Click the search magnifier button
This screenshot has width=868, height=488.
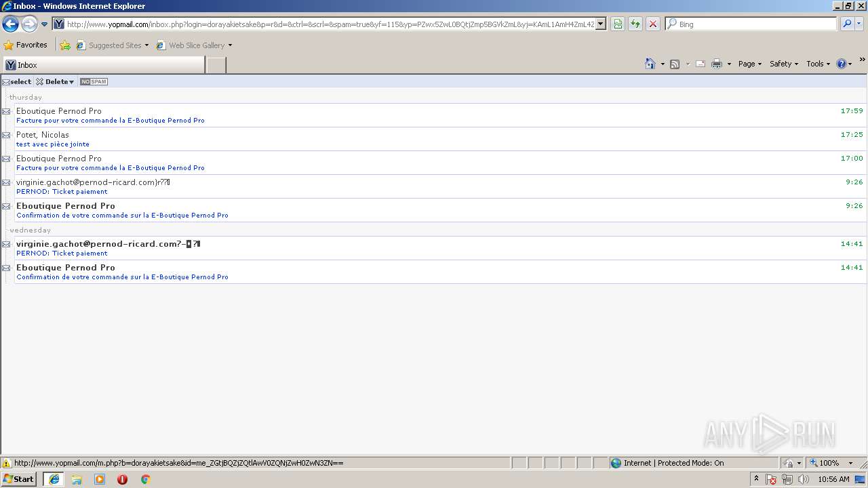point(846,24)
